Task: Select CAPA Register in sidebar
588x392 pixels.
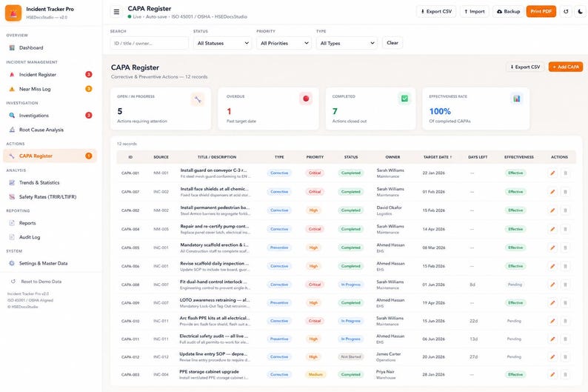Action: tap(50, 156)
